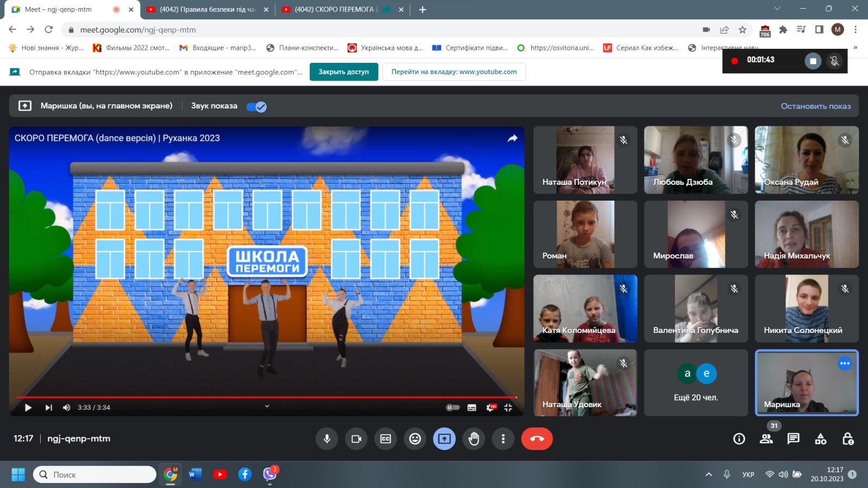868x488 pixels.
Task: Open a new browser tab
Action: coord(423,9)
